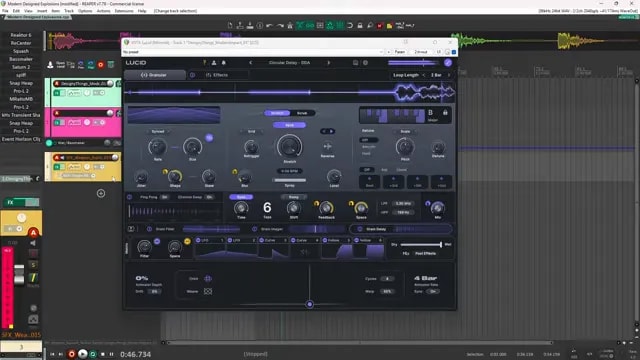Increase Loop Length with right arrow
The width and height of the screenshot is (640, 360).
click(449, 75)
